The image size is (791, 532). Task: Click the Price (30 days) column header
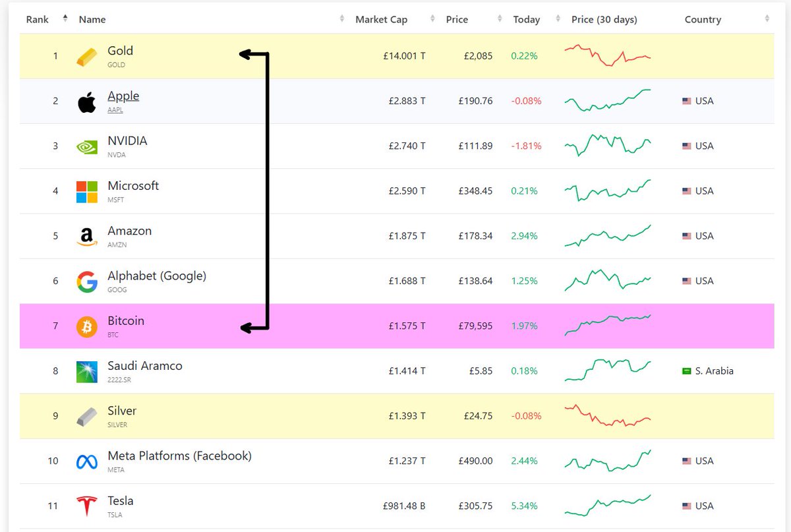(x=604, y=19)
